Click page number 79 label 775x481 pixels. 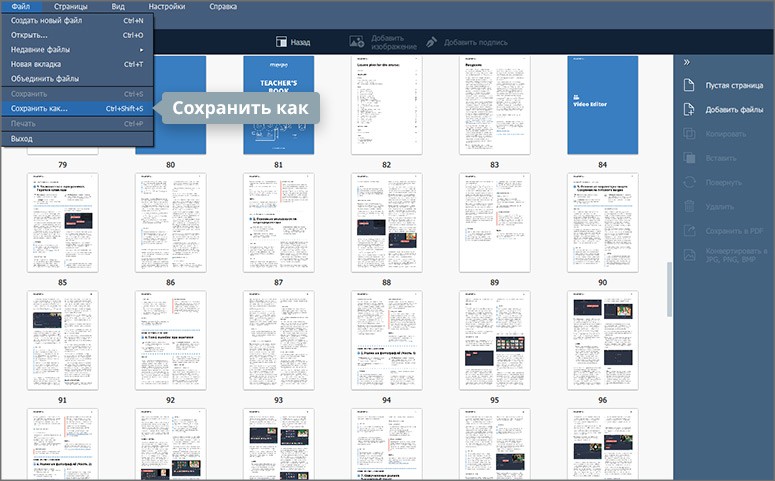click(63, 165)
